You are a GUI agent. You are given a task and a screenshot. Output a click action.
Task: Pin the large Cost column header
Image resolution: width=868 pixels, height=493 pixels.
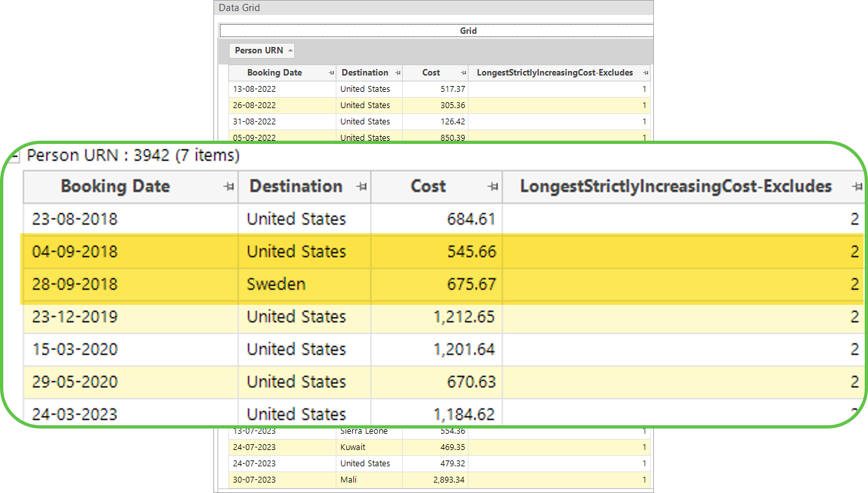click(493, 187)
